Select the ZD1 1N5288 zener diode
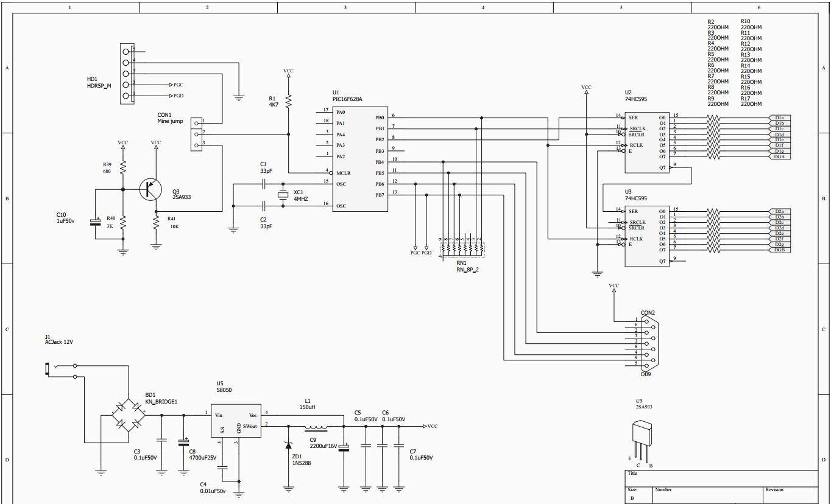Screen dimensions: 831x504 pos(288,445)
